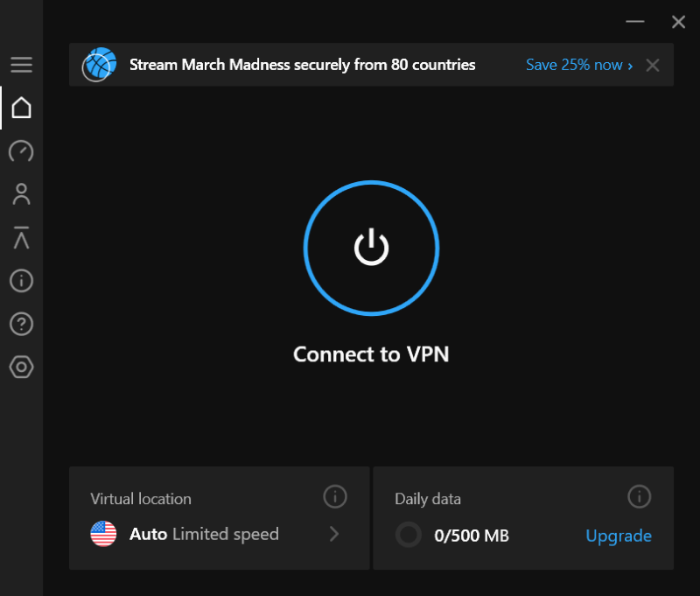
Task: Show Daily data info tooltip icon
Action: [x=640, y=496]
